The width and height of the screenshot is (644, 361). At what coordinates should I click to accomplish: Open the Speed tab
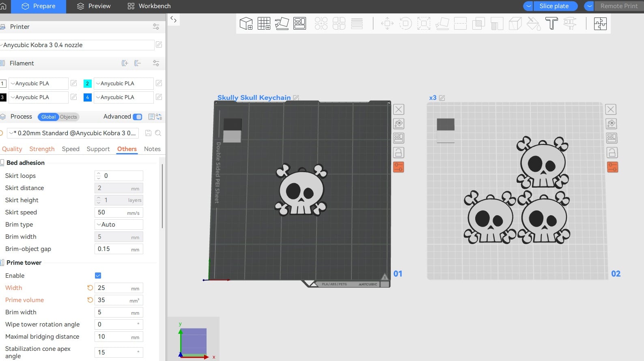tap(71, 149)
